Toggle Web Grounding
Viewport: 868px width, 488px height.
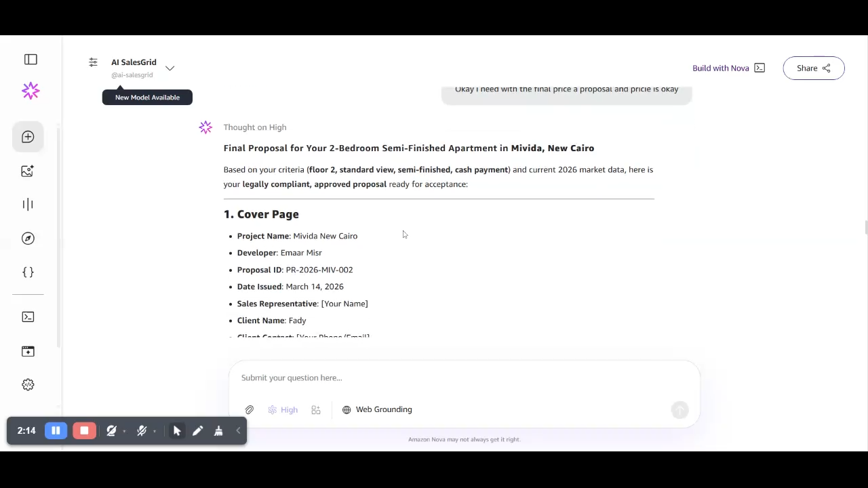coord(377,409)
